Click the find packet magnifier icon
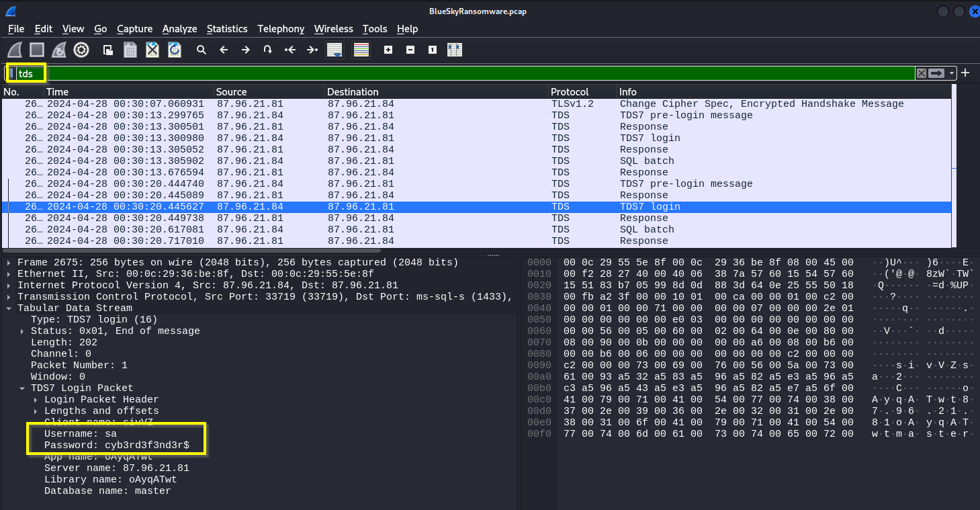Screen dimensions: 980x510 coord(201,50)
